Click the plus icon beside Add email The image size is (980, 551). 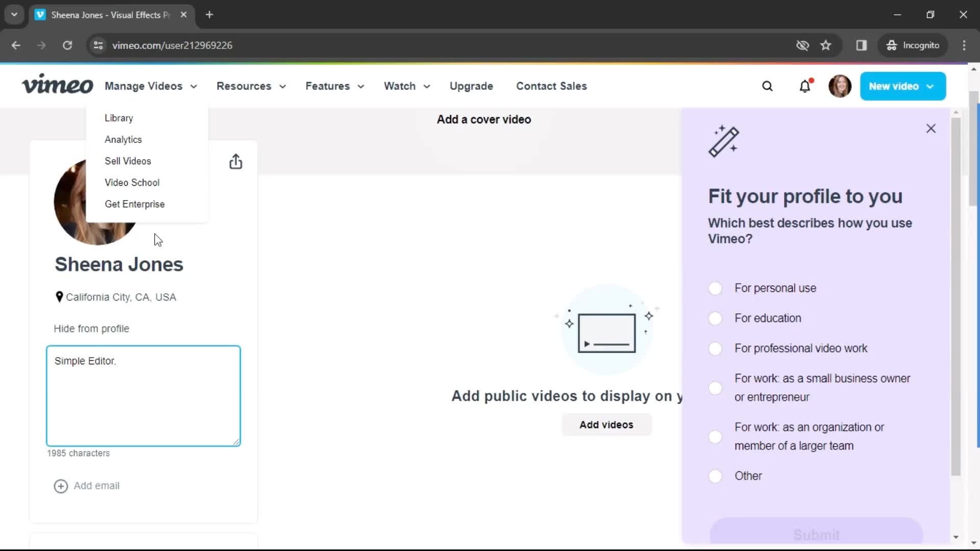click(61, 486)
